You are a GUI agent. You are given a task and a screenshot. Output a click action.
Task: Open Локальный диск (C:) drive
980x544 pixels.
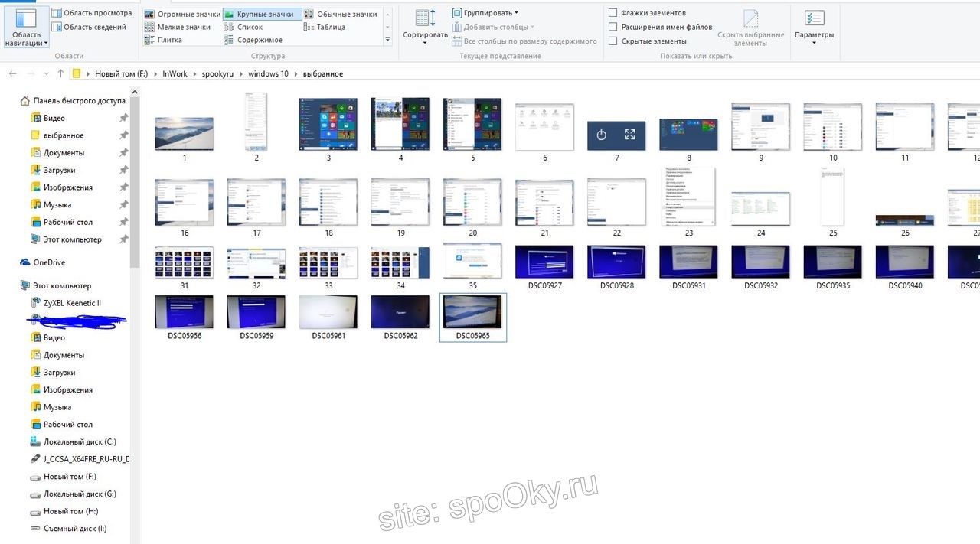[80, 441]
